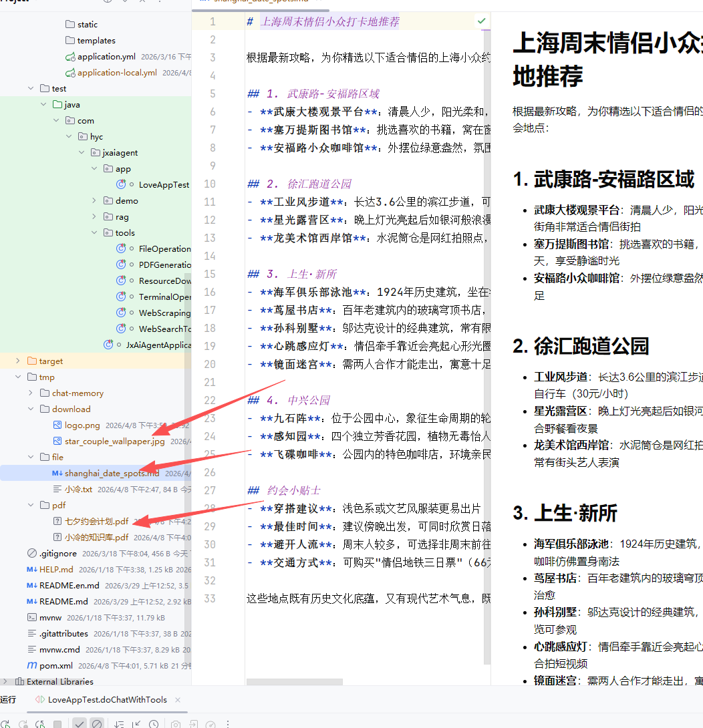Collapse the pdf folder
Image resolution: width=703 pixels, height=728 pixels.
tap(31, 505)
